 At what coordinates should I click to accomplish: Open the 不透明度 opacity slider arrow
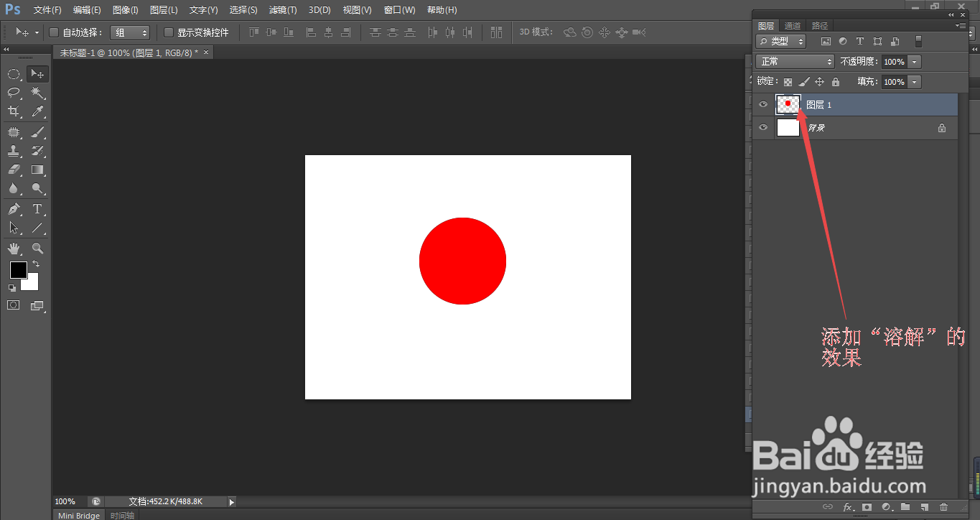pos(915,62)
